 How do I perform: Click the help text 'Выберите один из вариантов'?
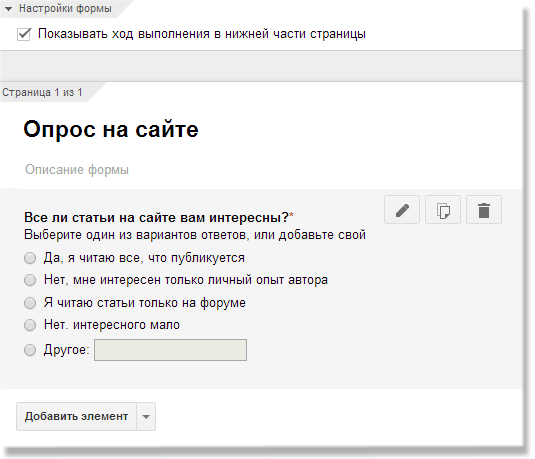(195, 235)
